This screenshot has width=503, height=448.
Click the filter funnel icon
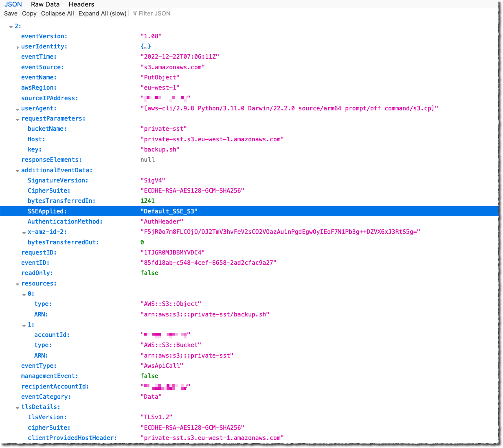pos(134,13)
